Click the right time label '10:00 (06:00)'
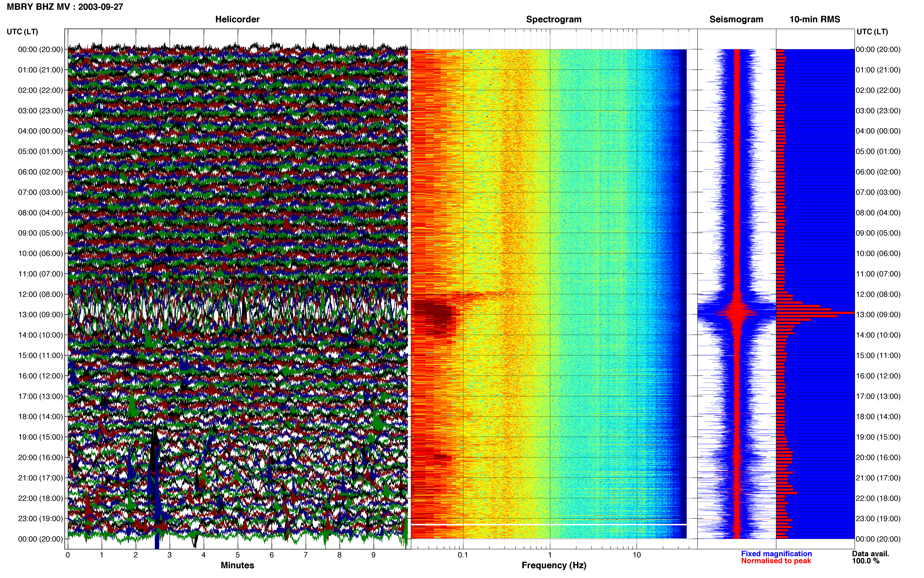The image size is (924, 578). [x=878, y=253]
